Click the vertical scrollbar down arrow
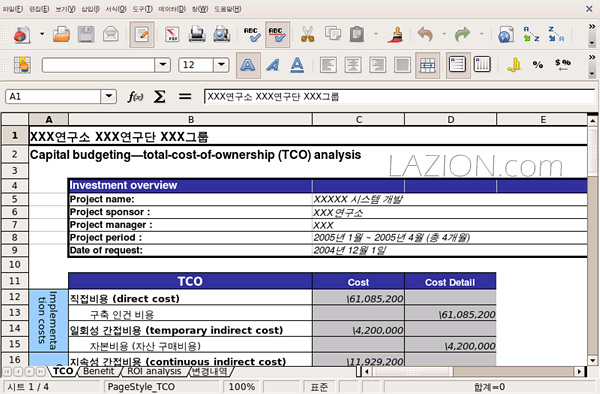 [592, 360]
